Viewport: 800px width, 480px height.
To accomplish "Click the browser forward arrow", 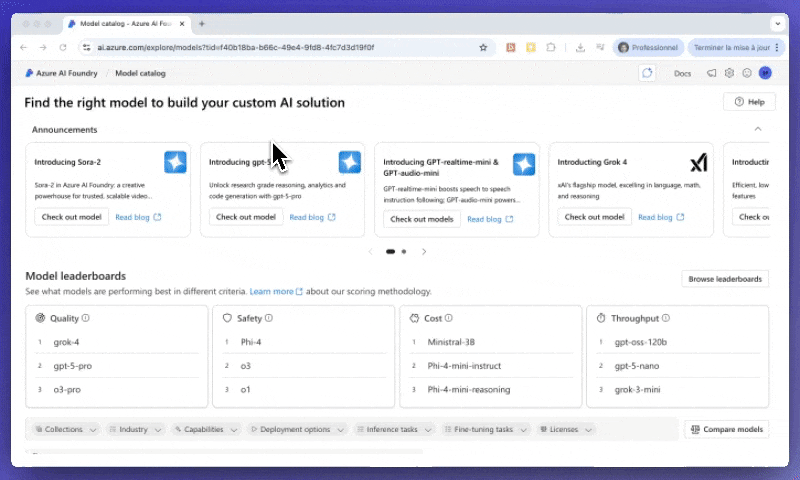I will coord(43,47).
